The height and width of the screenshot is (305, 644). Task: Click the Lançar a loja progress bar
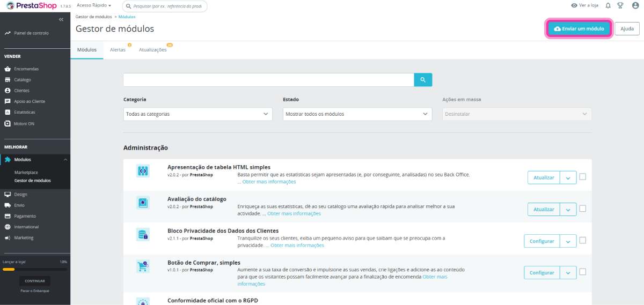(35, 269)
